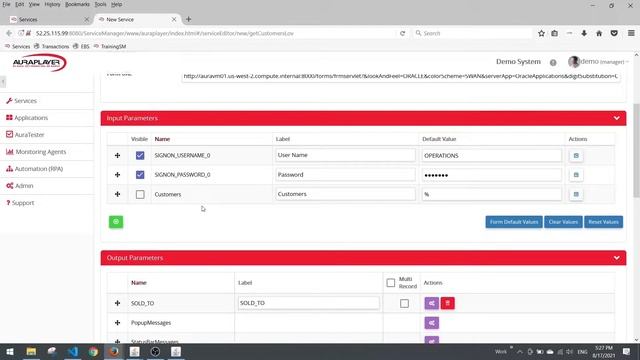
Task: Click the SOLD_TO label input field
Action: pyautogui.click(x=309, y=303)
